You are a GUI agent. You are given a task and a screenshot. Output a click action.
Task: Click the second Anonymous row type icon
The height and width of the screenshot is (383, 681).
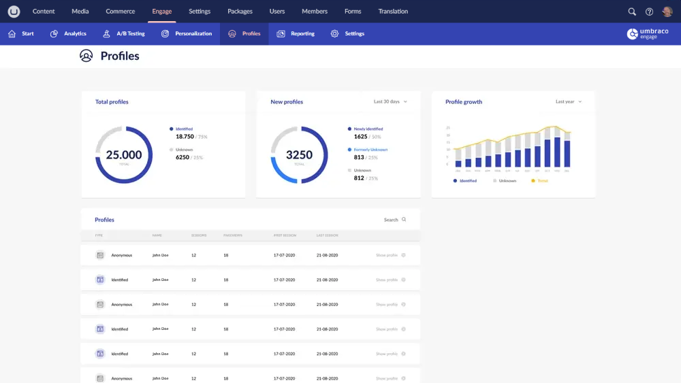(x=100, y=304)
